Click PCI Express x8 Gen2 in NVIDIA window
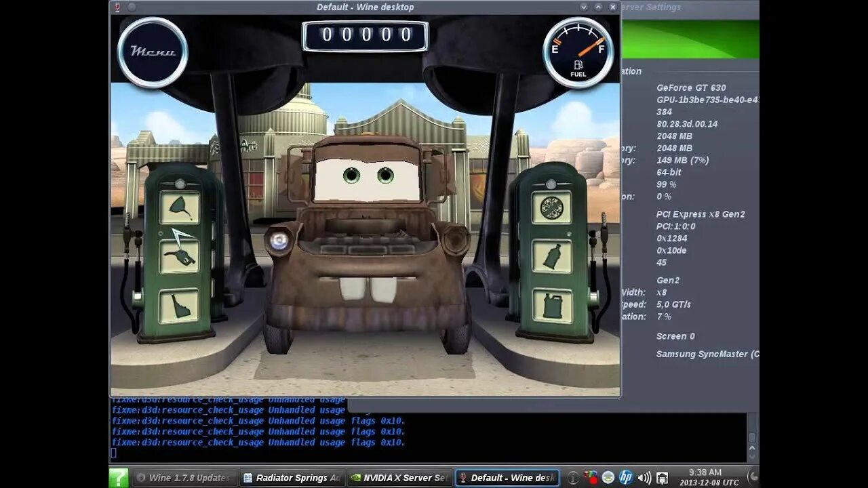The image size is (868, 488). click(x=701, y=214)
